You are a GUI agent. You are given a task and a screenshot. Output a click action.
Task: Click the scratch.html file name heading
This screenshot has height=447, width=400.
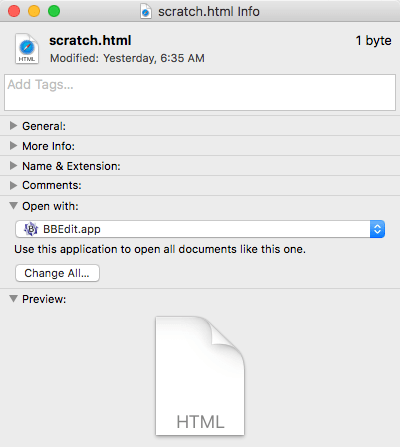coord(90,41)
